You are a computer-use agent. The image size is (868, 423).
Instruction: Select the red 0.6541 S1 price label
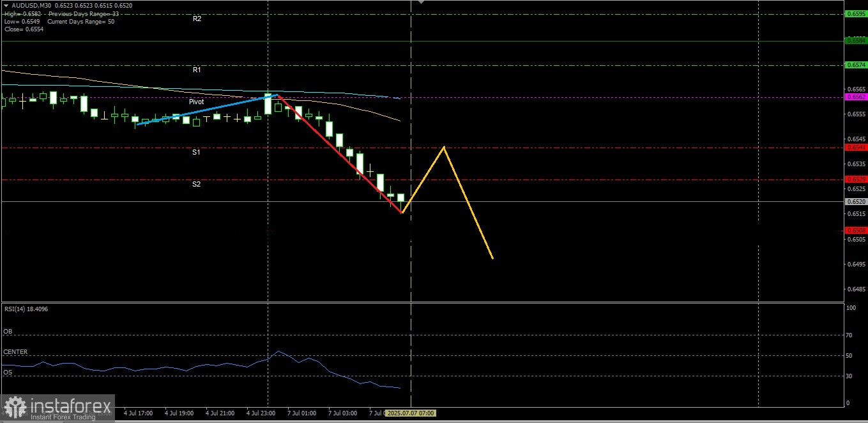pos(855,148)
